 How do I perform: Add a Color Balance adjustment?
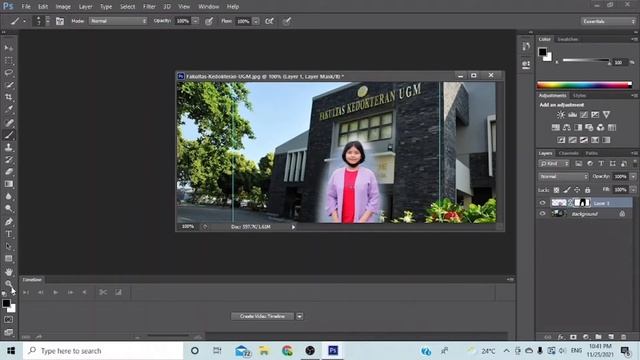[567, 127]
